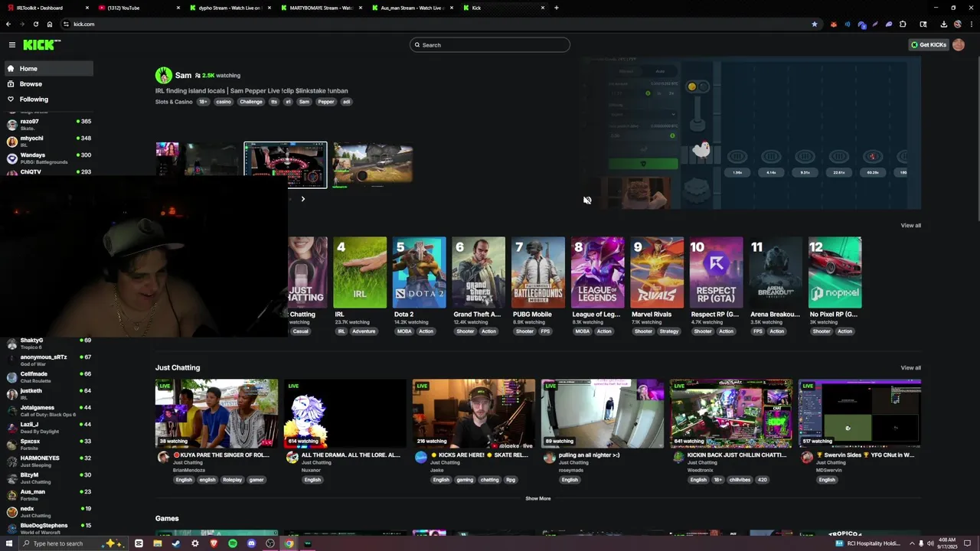This screenshot has height=551, width=980.
Task: View all top categories
Action: coord(910,226)
